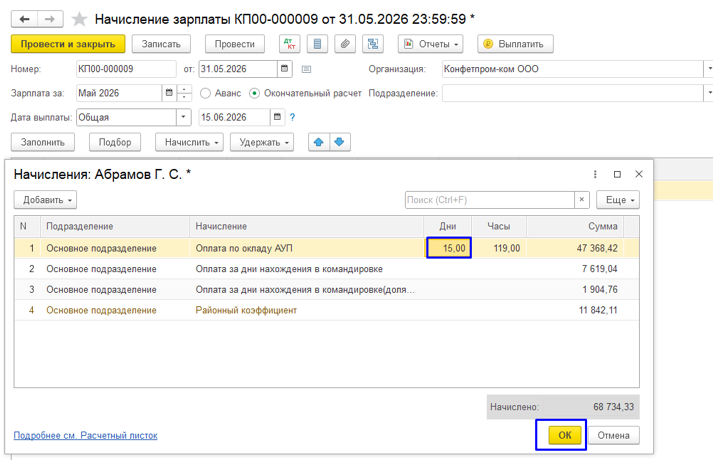Click the Провести button
Viewport: 722px width, 470px height.
pos(235,44)
